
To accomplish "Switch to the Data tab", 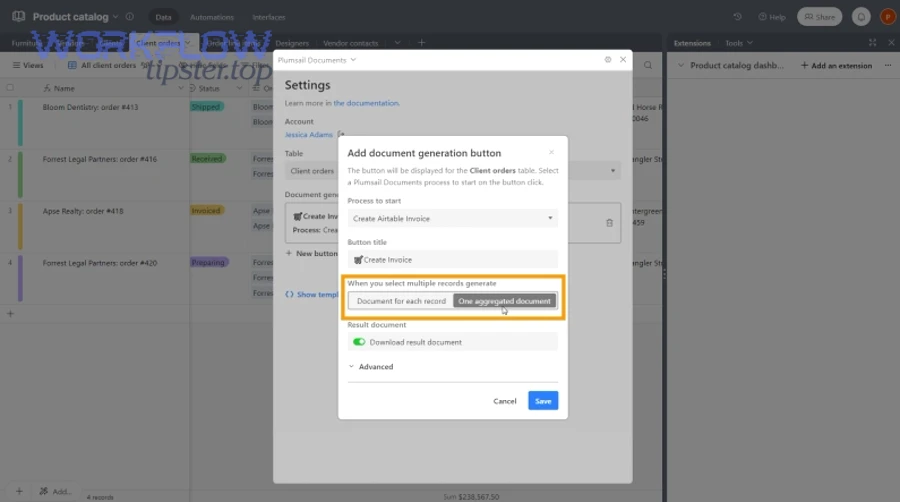I will (163, 17).
